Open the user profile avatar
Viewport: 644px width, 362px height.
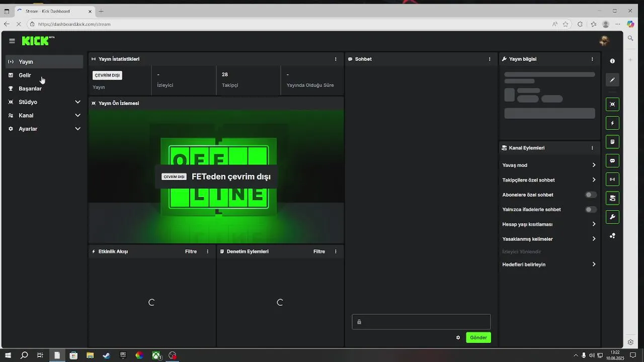(604, 41)
